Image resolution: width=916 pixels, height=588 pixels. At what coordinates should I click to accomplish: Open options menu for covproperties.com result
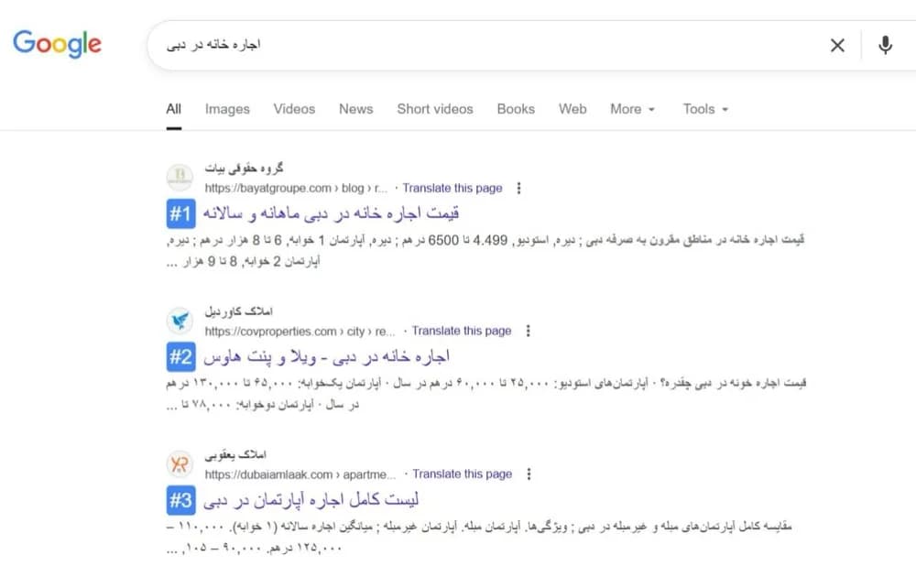pos(529,331)
